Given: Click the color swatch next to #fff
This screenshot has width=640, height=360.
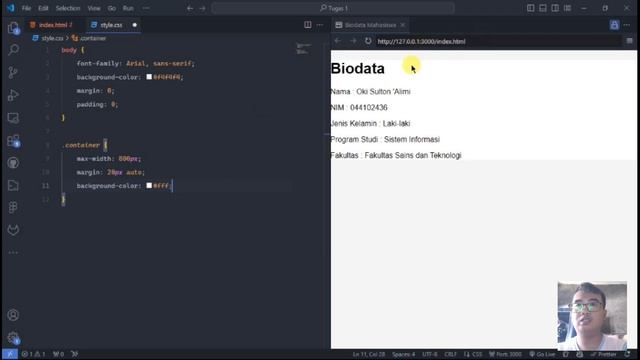Looking at the screenshot, I should pos(149,185).
